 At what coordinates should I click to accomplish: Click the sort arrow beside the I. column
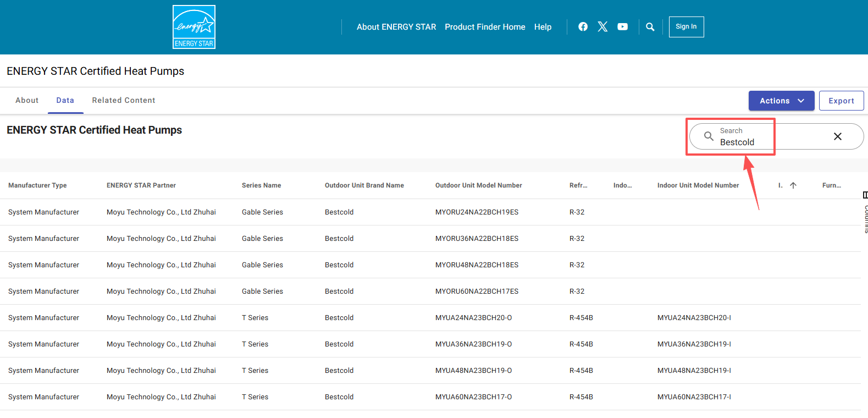(x=793, y=185)
